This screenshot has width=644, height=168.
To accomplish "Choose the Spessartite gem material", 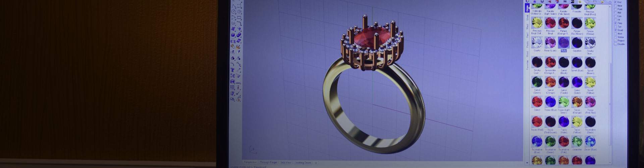I will (550, 62).
